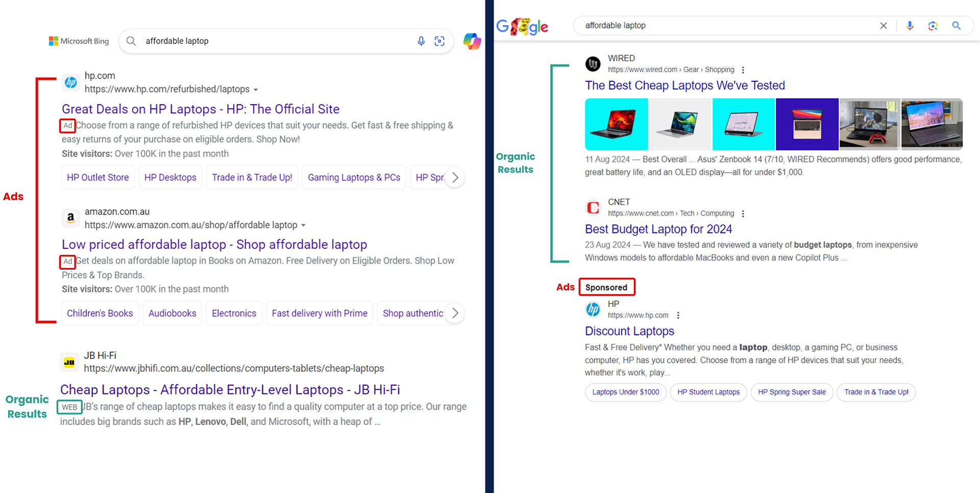Image resolution: width=980 pixels, height=493 pixels.
Task: Open the second WIRED laptop thumbnail on grey background
Action: pos(680,124)
